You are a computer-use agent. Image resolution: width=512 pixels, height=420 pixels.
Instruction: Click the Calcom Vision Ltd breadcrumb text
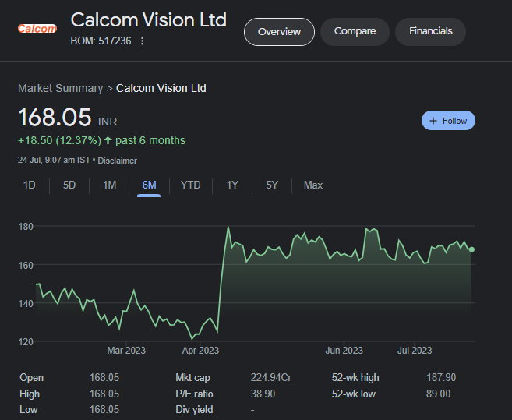[x=161, y=88]
